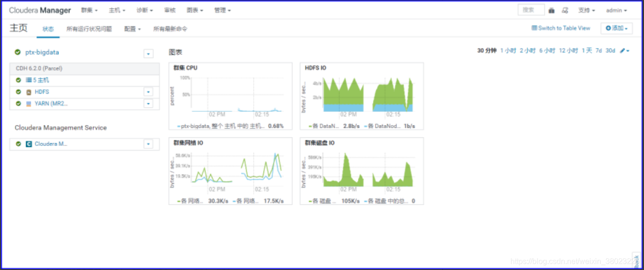The image size is (644, 270).
Task: Click the 搜索 search field
Action: (x=531, y=10)
